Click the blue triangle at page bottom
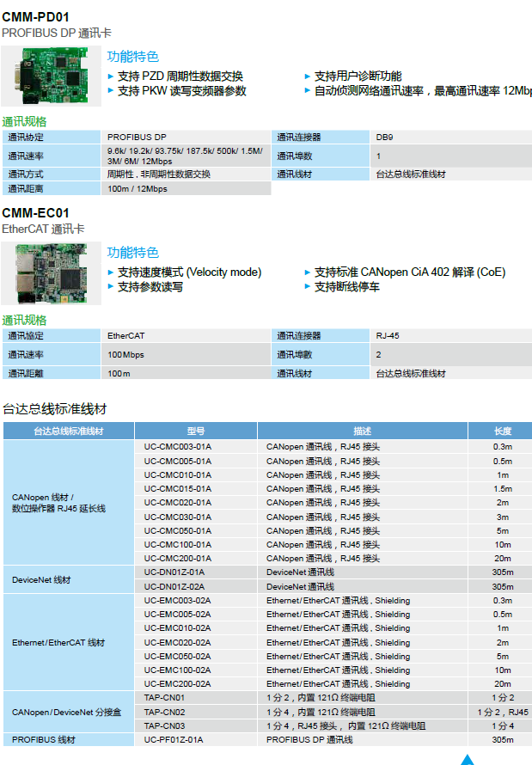The width and height of the screenshot is (532, 765). click(x=468, y=759)
